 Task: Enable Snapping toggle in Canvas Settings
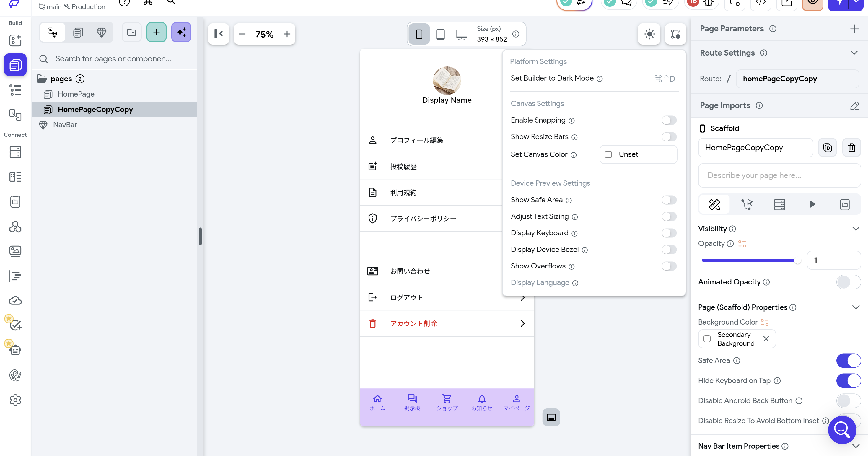coord(669,120)
